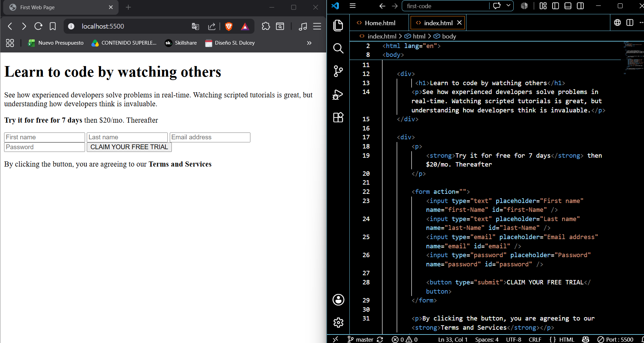Go forward in VS Code editor history
Screen dimensions: 644x343
395,6
